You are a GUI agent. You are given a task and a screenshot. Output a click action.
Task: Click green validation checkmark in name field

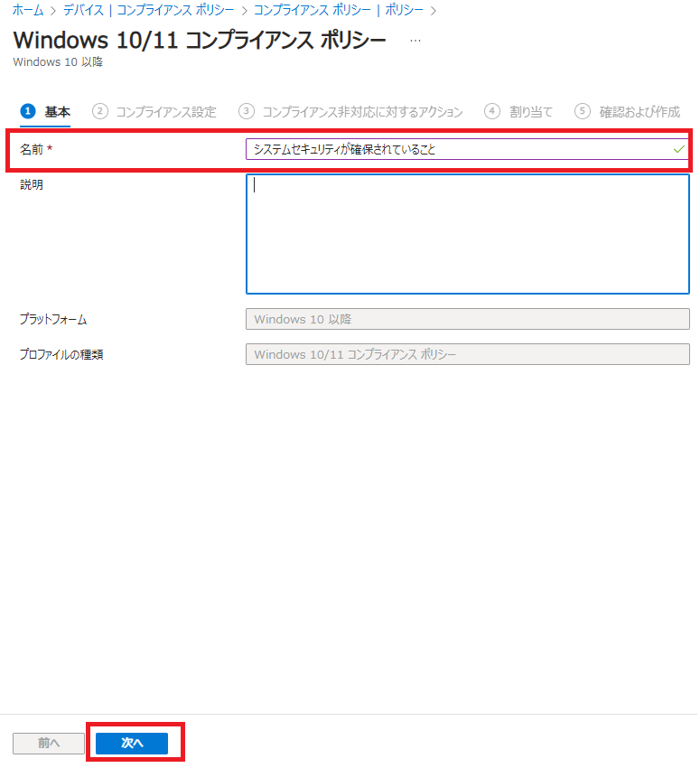678,149
